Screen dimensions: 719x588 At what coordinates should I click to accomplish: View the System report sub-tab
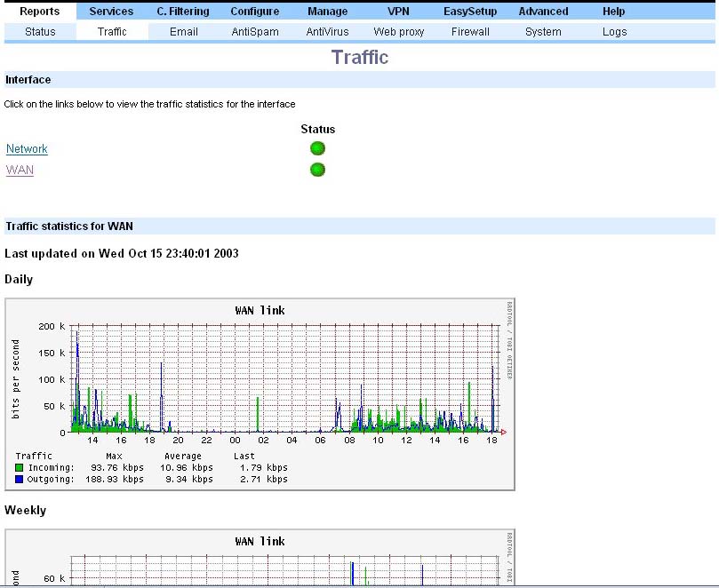[543, 32]
